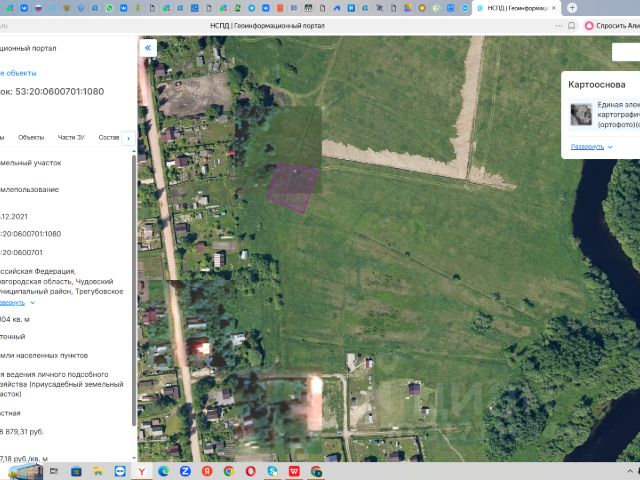
Task: Open the "Объекты" tab
Action: point(31,137)
